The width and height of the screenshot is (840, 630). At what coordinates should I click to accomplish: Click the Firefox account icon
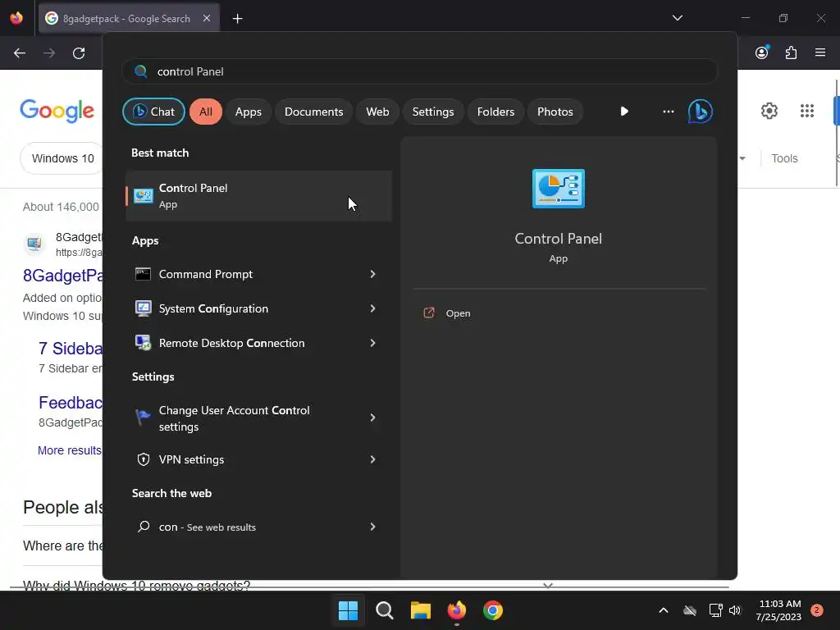pos(762,52)
